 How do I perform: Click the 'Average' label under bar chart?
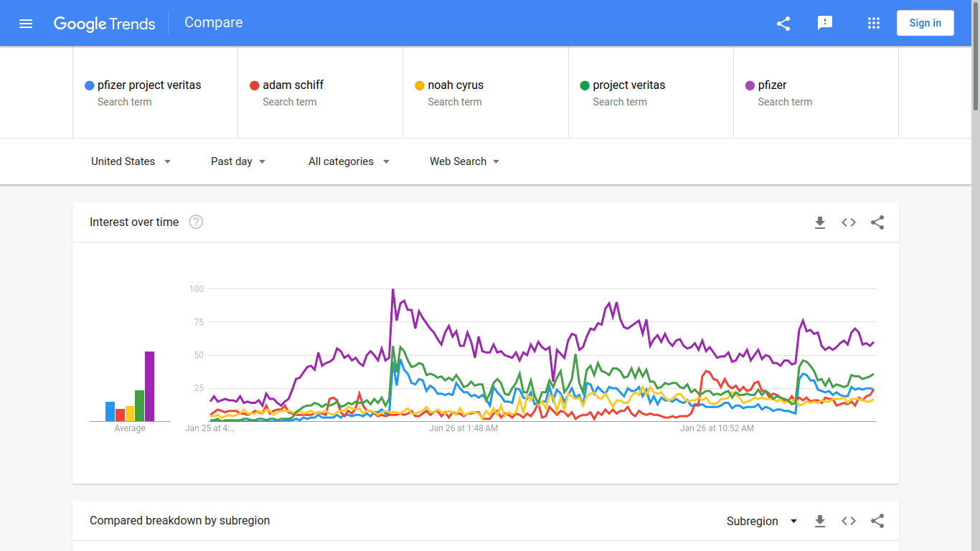pyautogui.click(x=130, y=428)
